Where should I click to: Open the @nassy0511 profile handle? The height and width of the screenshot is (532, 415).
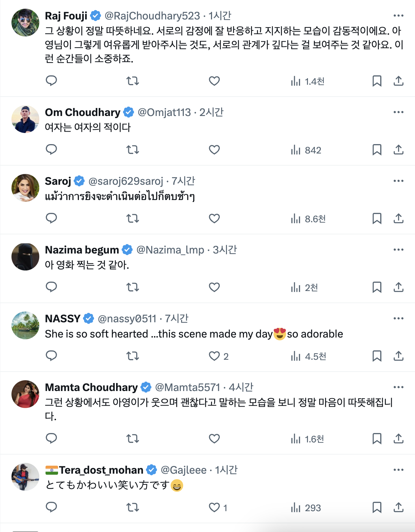tap(127, 318)
